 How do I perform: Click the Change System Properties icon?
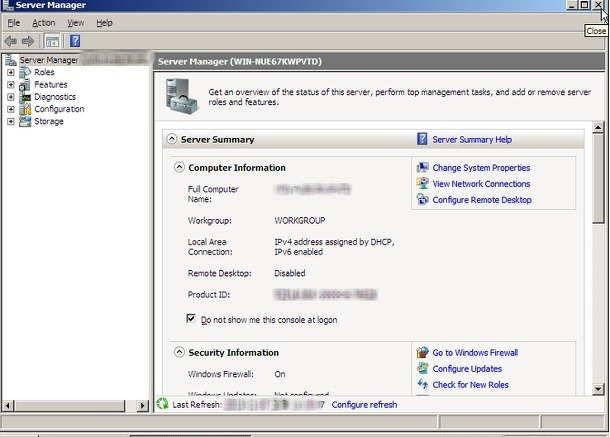[x=422, y=168]
